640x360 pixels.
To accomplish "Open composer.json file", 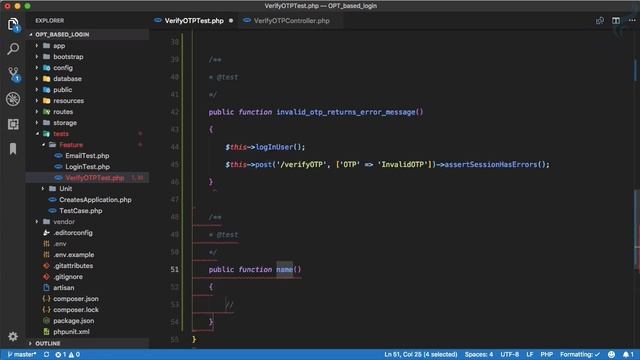I will pos(76,299).
